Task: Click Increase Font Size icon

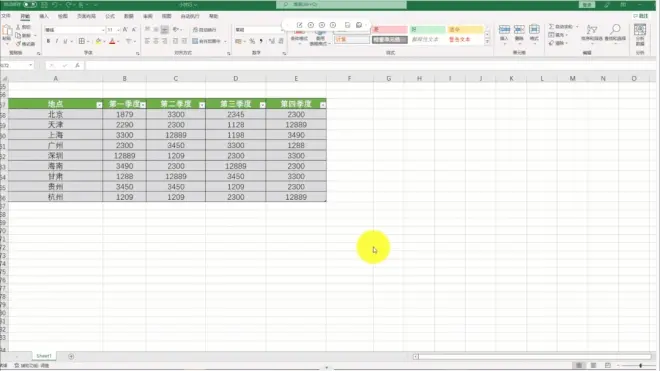Action: [125, 29]
